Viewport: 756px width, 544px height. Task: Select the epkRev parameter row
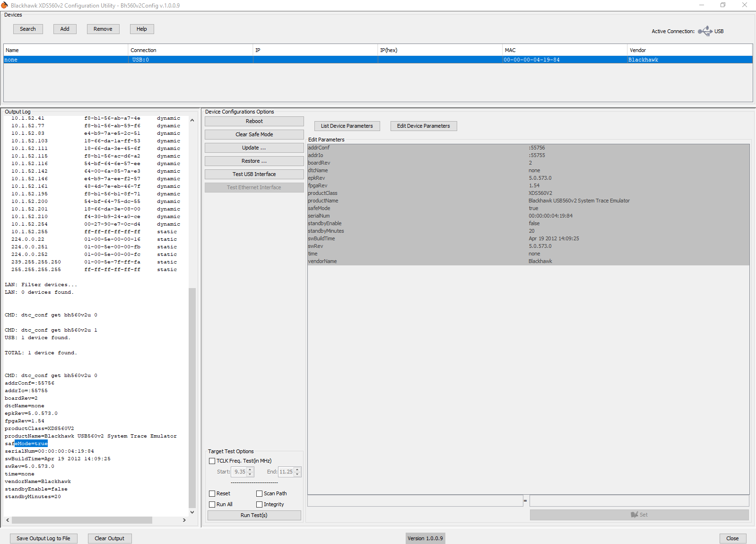(529, 178)
